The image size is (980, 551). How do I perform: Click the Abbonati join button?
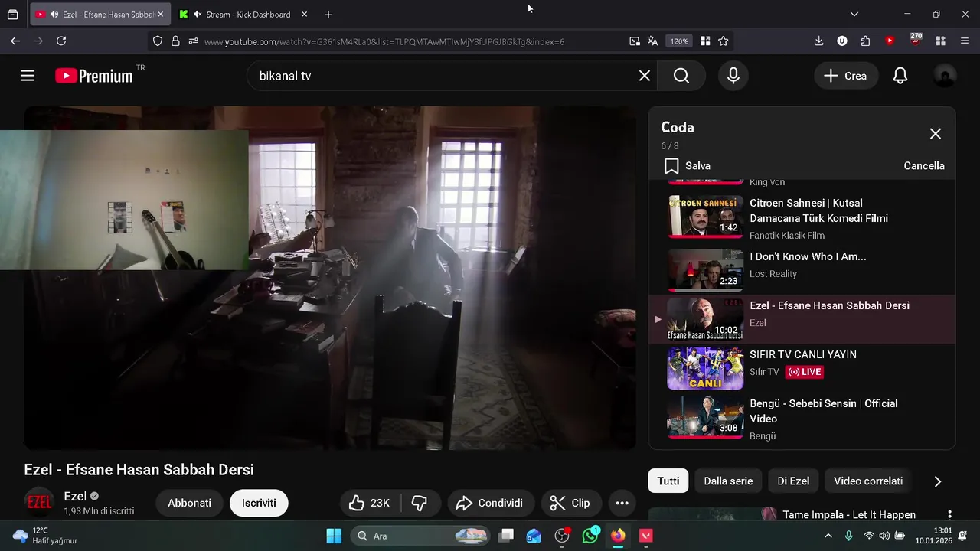(190, 503)
